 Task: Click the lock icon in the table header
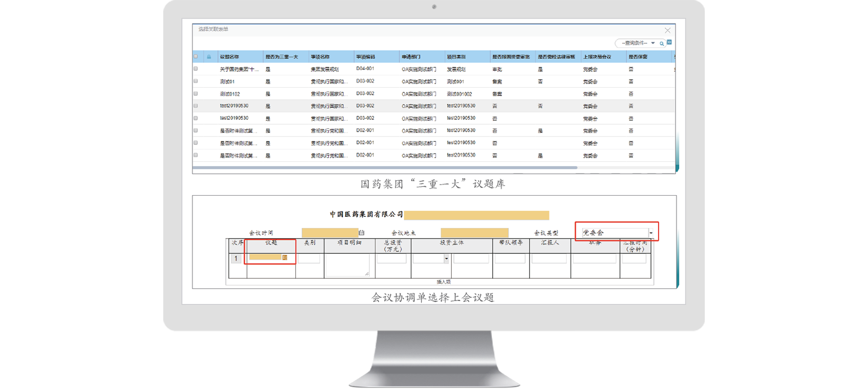(x=209, y=57)
